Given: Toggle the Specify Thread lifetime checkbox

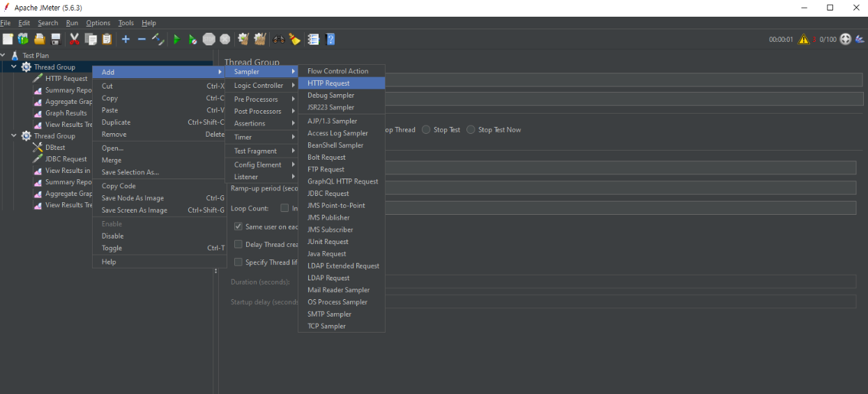Looking at the screenshot, I should coord(238,262).
